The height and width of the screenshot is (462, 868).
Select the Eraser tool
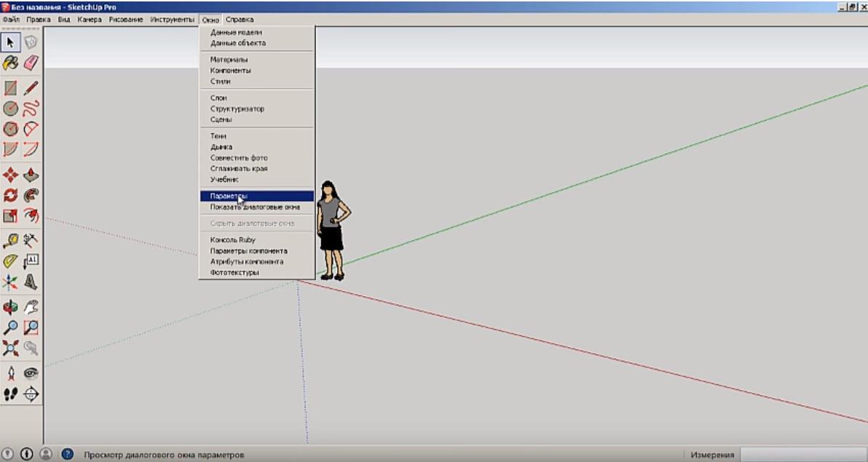point(31,63)
